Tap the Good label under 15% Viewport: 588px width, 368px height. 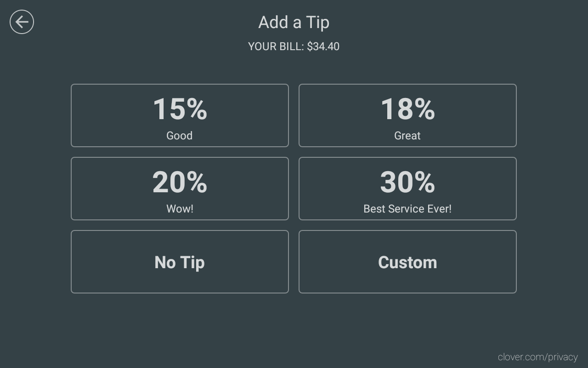click(x=180, y=135)
